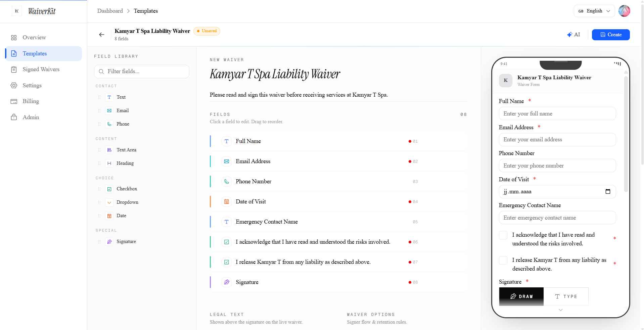Click the preview Emergency Contact Name input
The height and width of the screenshot is (330, 644).
(557, 218)
